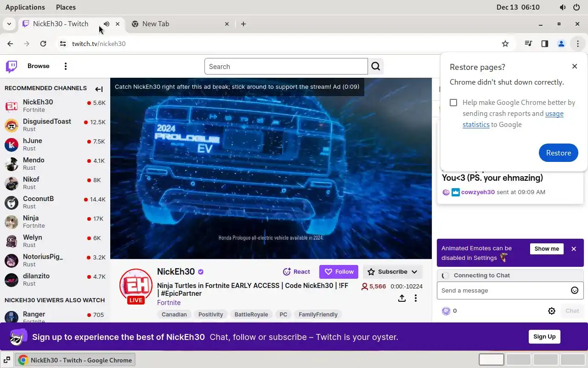Open the Applications menu
The image size is (588, 368).
point(25,7)
